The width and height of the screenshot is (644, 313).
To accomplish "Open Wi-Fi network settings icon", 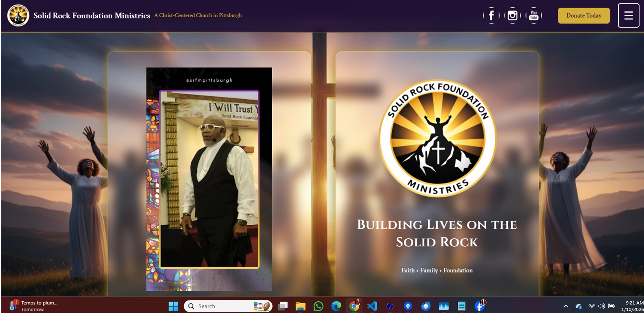I will point(592,306).
